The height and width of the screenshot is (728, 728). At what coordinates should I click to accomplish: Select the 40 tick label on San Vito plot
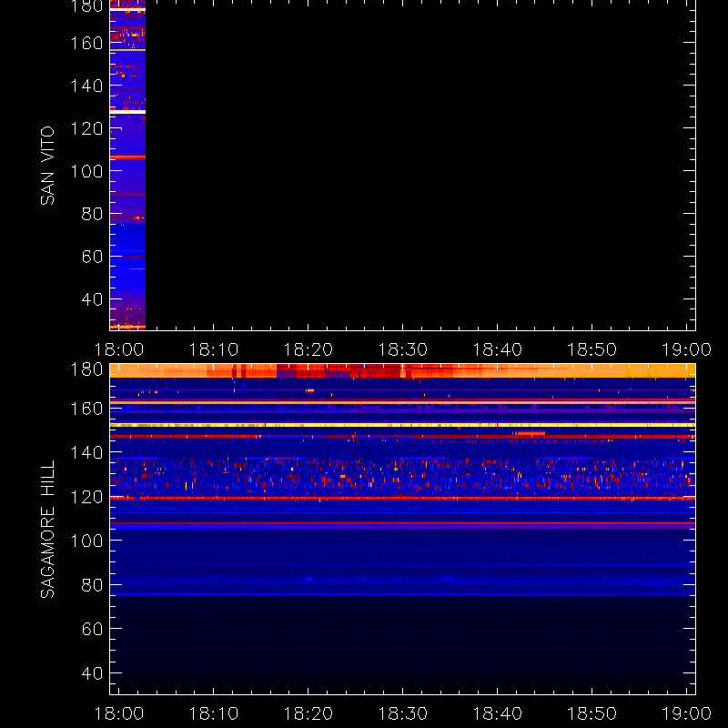point(92,299)
